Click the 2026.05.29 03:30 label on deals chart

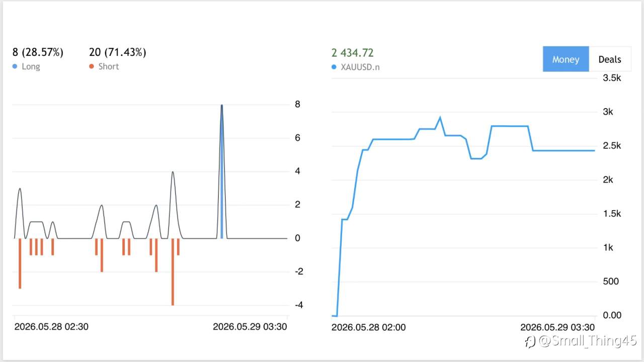(250, 327)
